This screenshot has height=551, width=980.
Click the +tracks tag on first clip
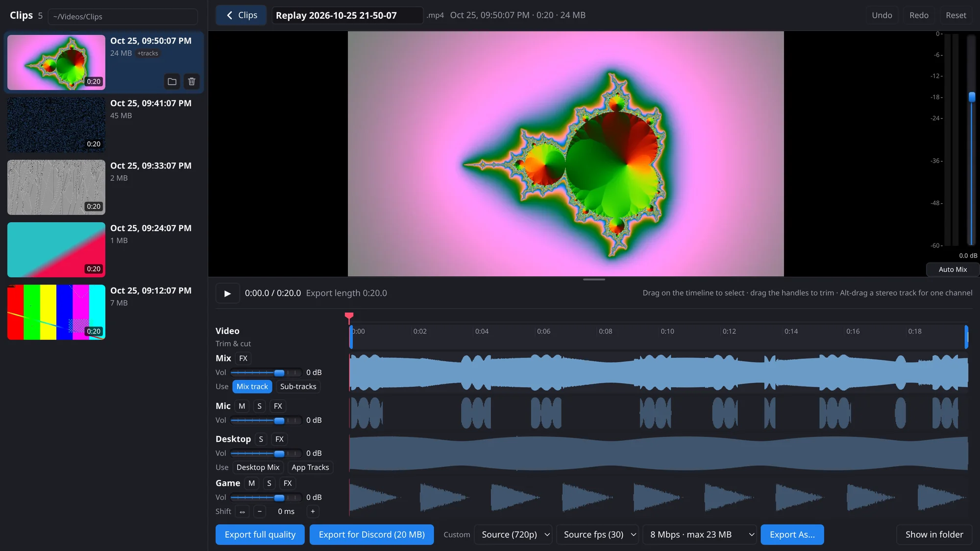tap(148, 53)
